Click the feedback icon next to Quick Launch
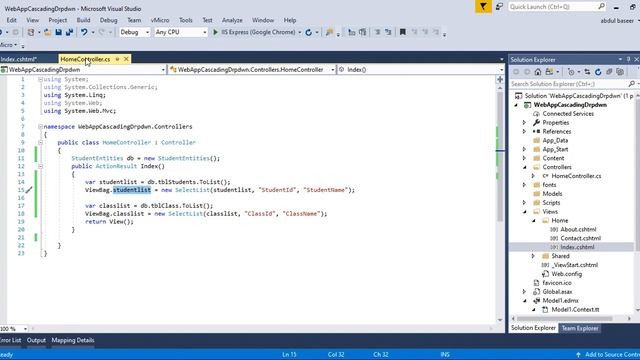Image resolution: width=640 pixels, height=360 pixels. 499,7
